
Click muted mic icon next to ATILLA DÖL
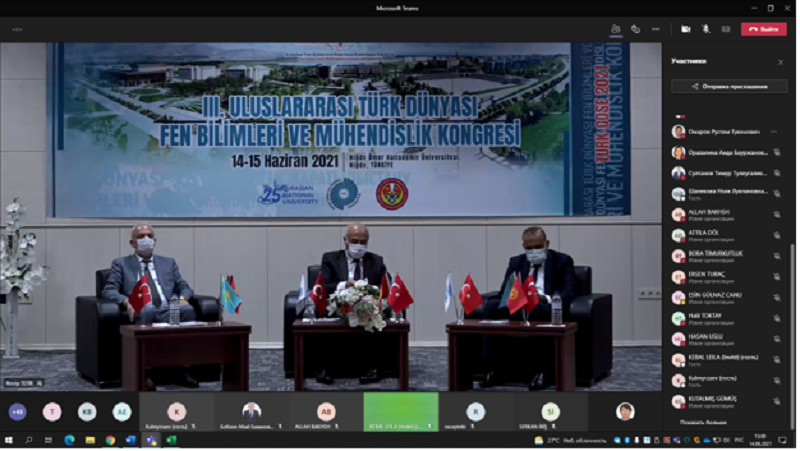click(776, 235)
